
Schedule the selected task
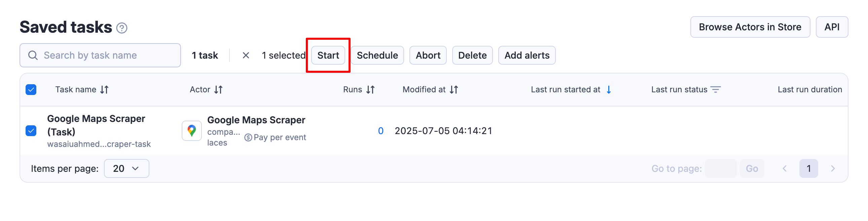[x=377, y=55]
